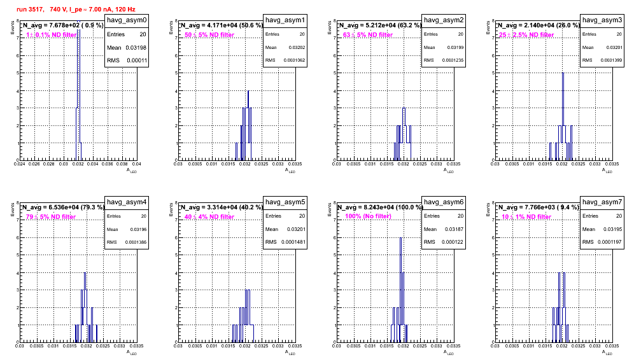This screenshot has height=364, width=634.
Task: Select the 79± 5% ND filter label
Action: tap(51, 217)
